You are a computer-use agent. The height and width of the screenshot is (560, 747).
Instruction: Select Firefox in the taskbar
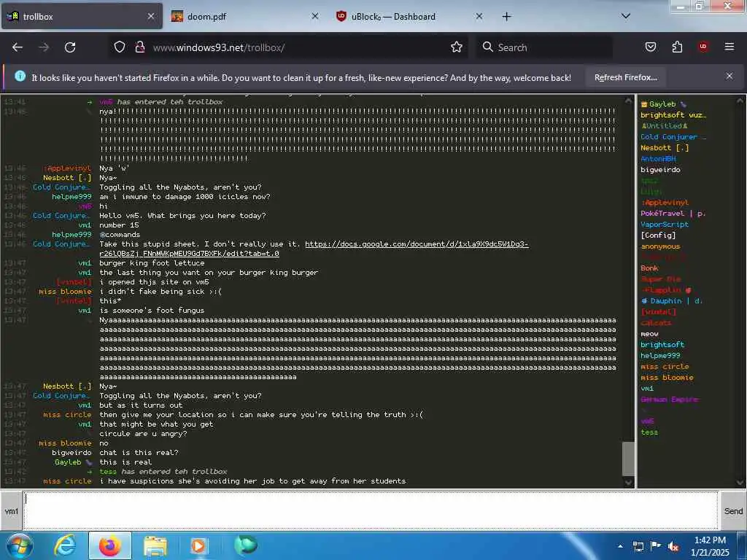pyautogui.click(x=109, y=545)
